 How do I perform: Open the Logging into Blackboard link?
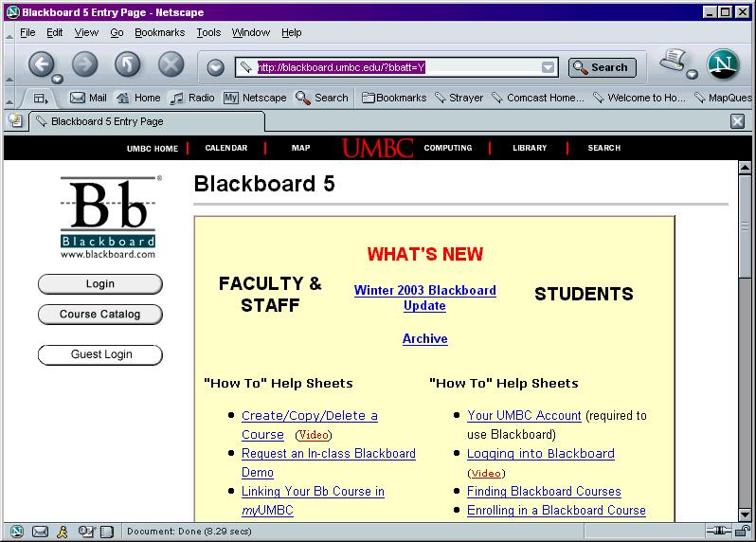(x=541, y=454)
